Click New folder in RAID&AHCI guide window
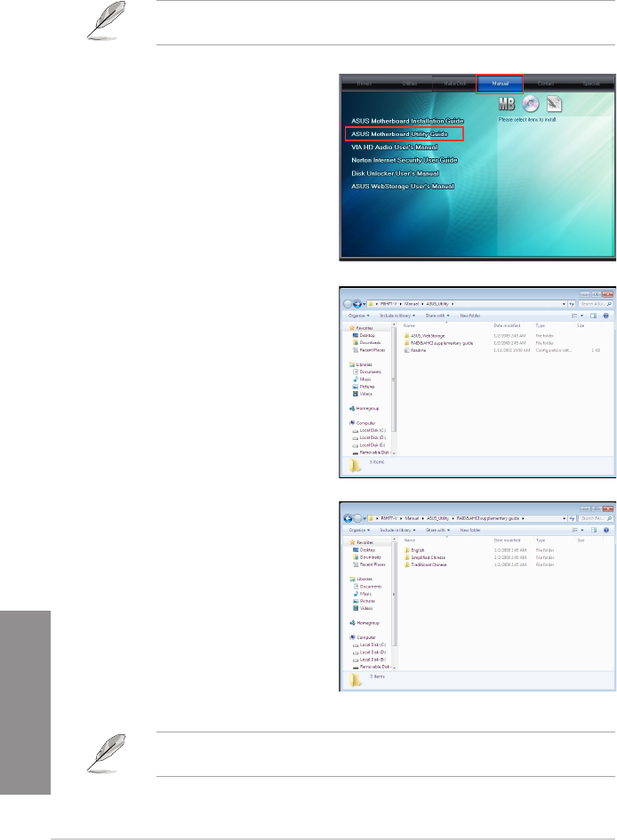Screen dimensions: 617x840 pyautogui.click(x=470, y=531)
